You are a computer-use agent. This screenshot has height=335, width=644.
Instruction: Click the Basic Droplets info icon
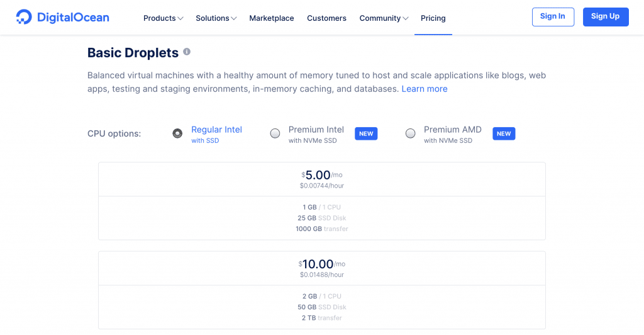(187, 52)
